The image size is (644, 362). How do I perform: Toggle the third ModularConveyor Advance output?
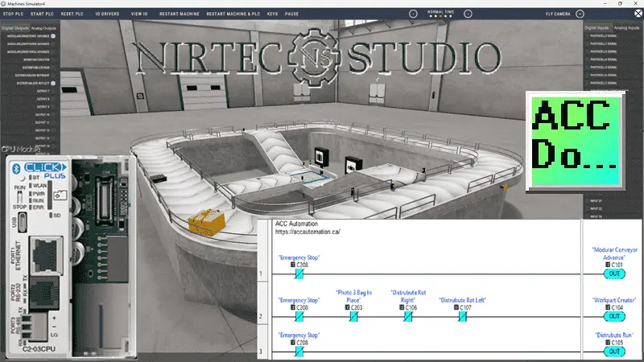53,51
